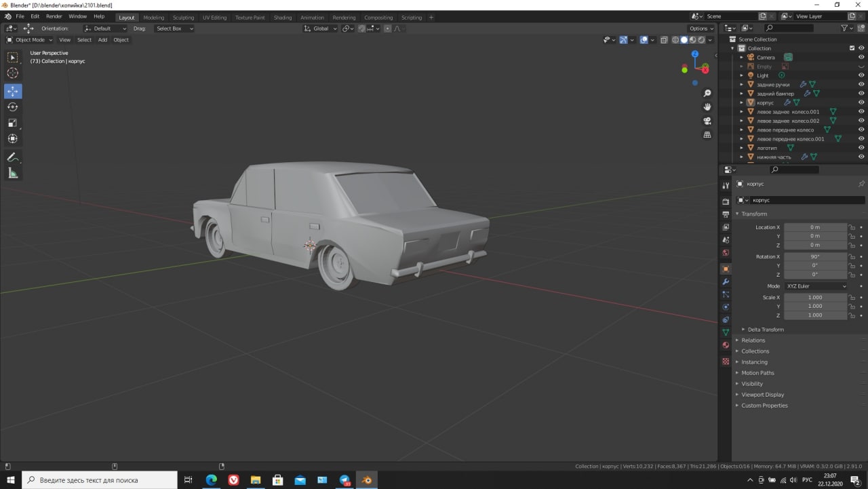Toggle orthographic/perspective grid icon

[707, 135]
